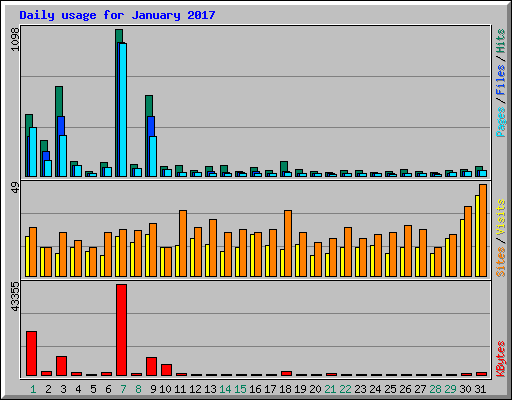Click the yellow Sites bar for day 1
This screenshot has height=400, width=512.
point(27,256)
